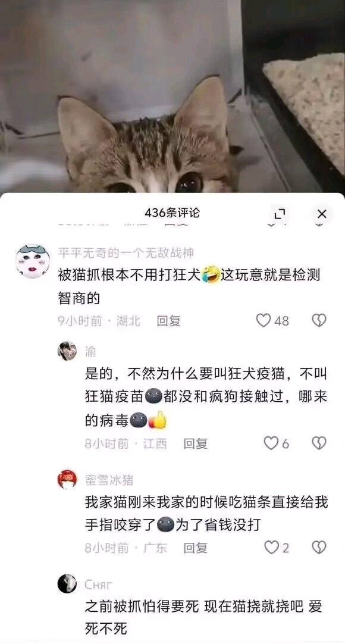Viewport: 345px width, 644px height.
Task: Open Cняг's black-and-white avatar
Action: 67,584
